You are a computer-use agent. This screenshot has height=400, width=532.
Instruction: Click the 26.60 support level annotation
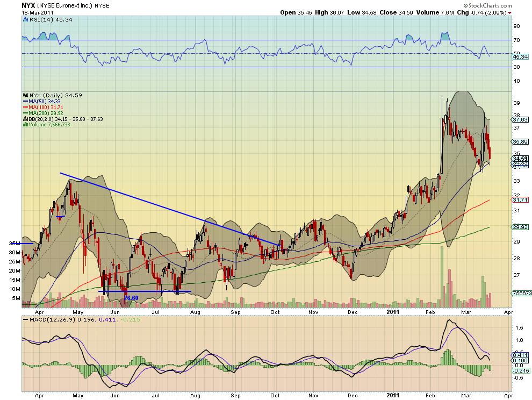(x=131, y=298)
